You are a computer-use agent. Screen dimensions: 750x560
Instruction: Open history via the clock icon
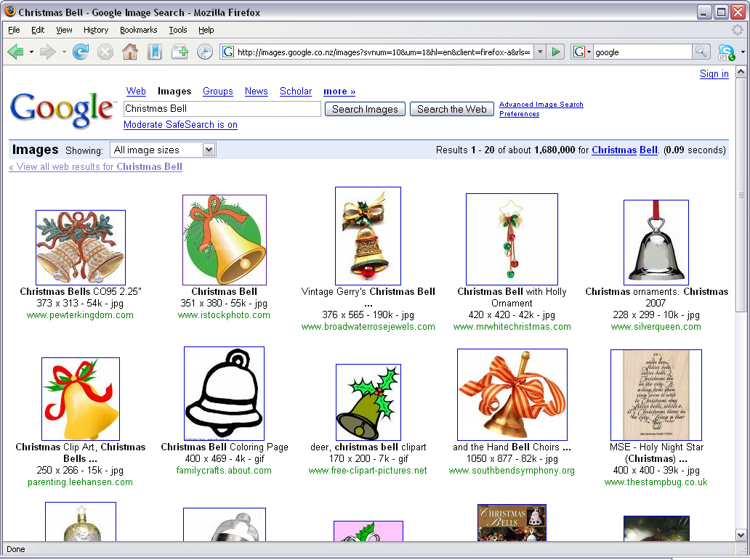click(205, 52)
